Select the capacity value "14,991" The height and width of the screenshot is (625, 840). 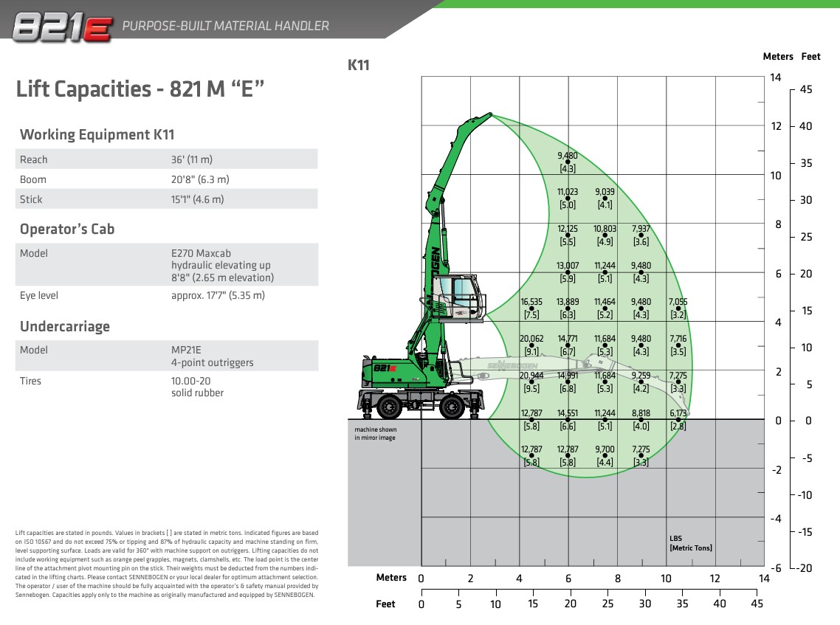(x=568, y=376)
